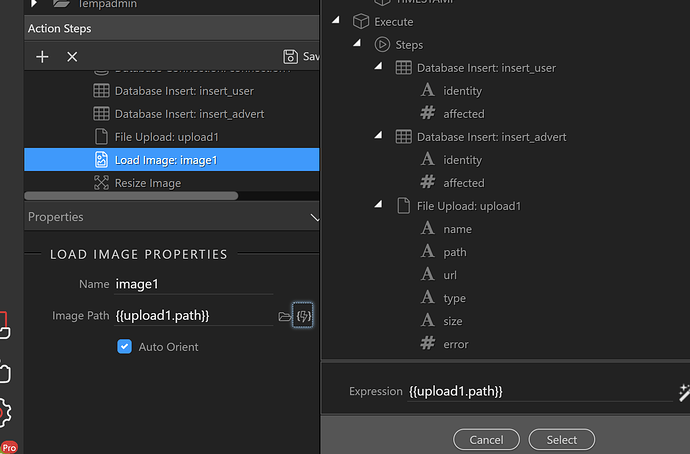
Task: Click the X icon to delete action step
Action: click(72, 57)
